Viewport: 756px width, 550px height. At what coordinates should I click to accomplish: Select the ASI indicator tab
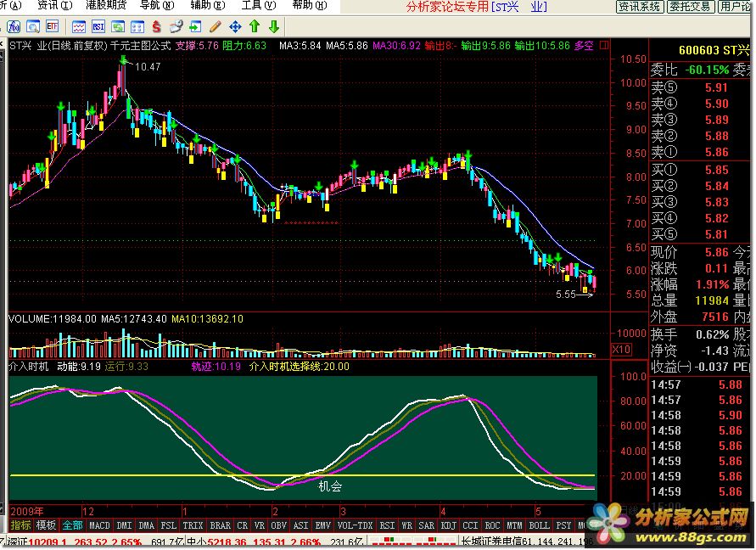[x=301, y=525]
